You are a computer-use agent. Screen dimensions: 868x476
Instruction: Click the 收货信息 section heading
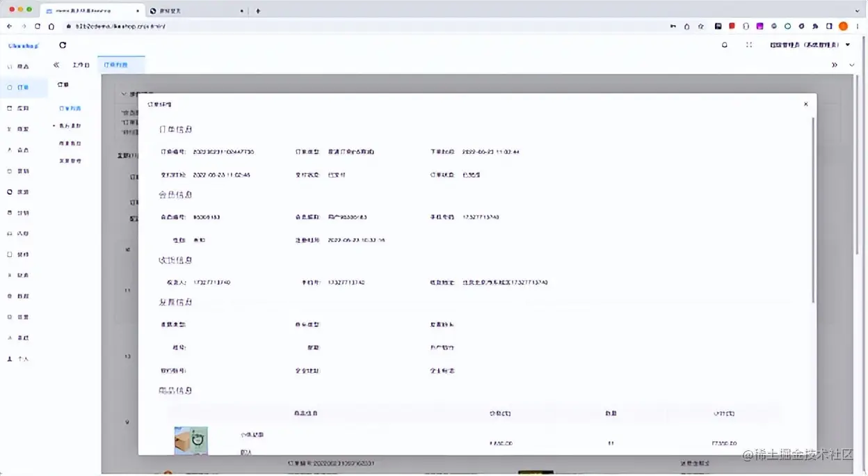point(175,260)
